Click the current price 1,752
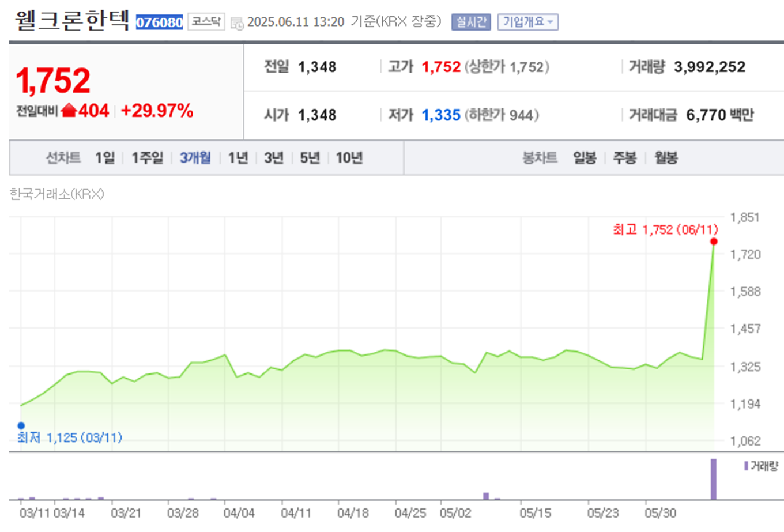Viewport: 784px width, 532px height. 53,80
